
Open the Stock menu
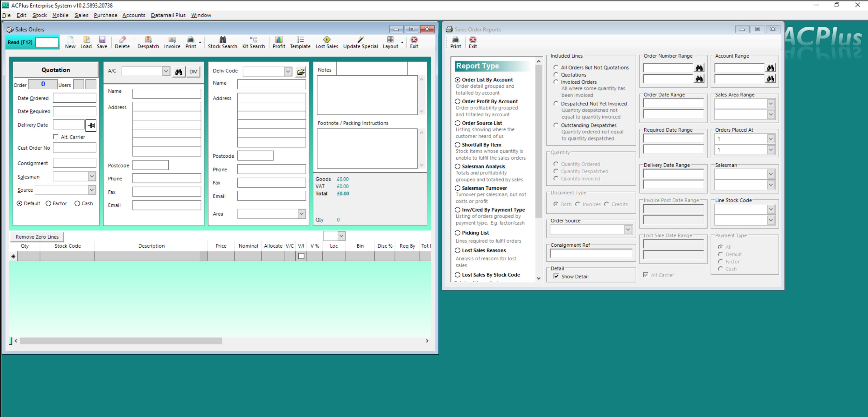pos(39,15)
